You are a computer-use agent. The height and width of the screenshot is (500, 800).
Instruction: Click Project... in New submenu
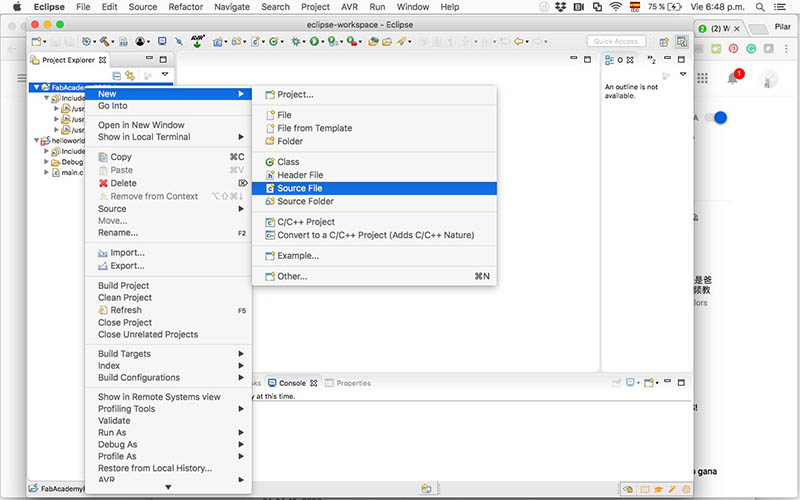[374, 94]
